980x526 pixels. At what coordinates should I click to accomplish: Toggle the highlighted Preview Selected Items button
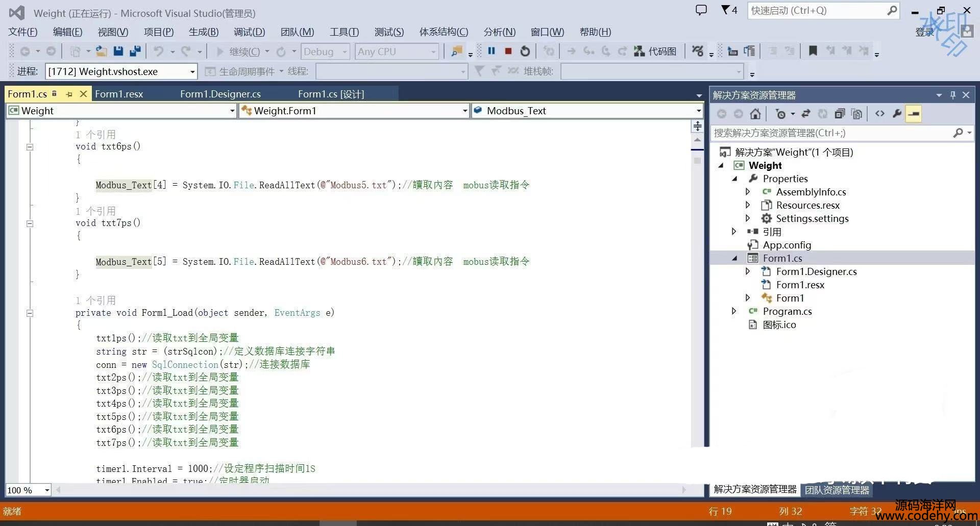coord(914,114)
